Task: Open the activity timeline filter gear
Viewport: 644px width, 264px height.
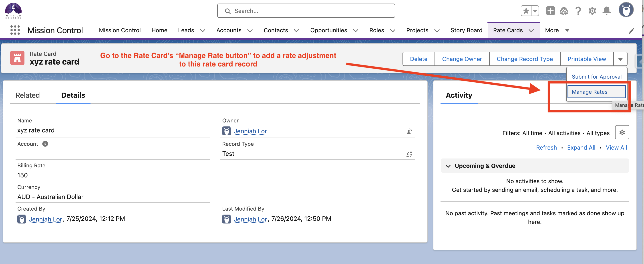Action: point(622,132)
